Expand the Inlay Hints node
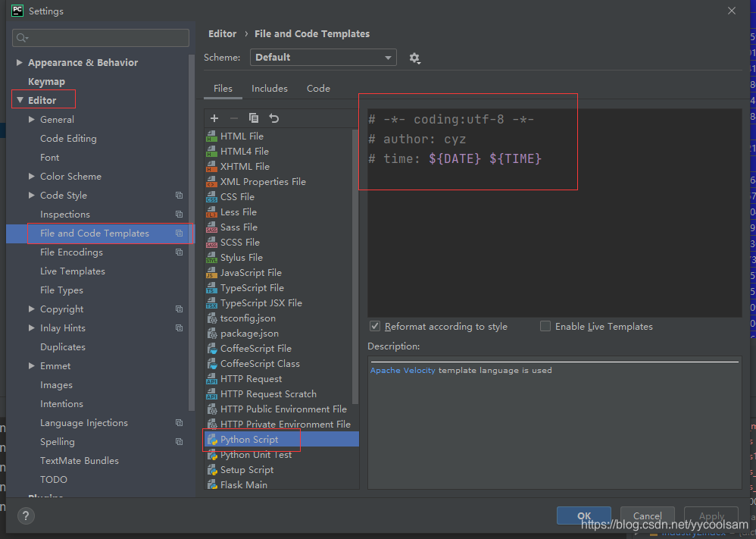756x539 pixels. (x=32, y=327)
